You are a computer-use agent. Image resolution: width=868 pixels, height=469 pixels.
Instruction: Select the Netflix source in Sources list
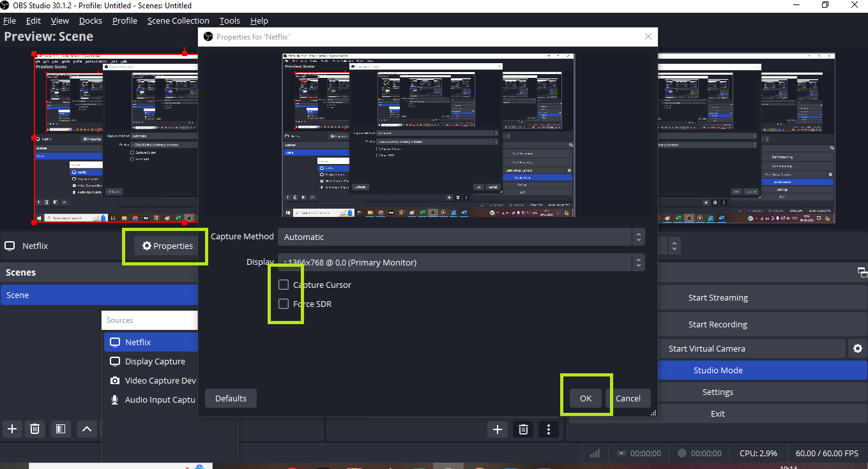point(151,342)
